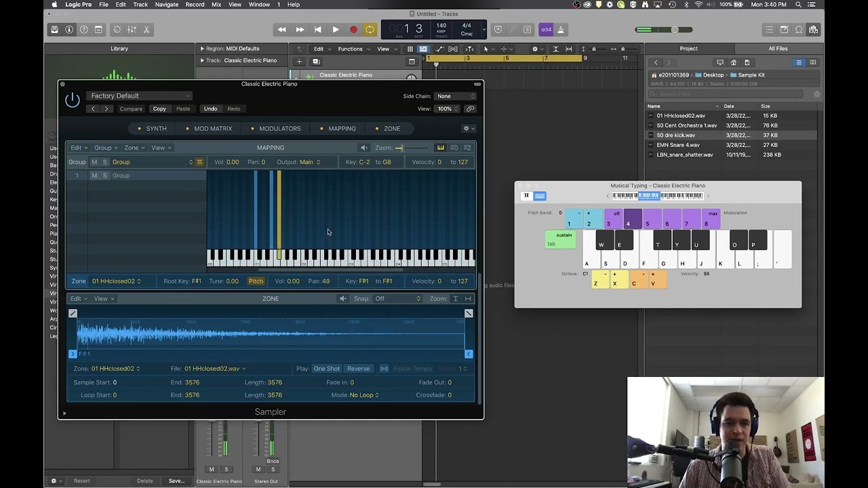The height and width of the screenshot is (488, 868).
Task: Click Compare button in Sampler header
Action: (131, 108)
